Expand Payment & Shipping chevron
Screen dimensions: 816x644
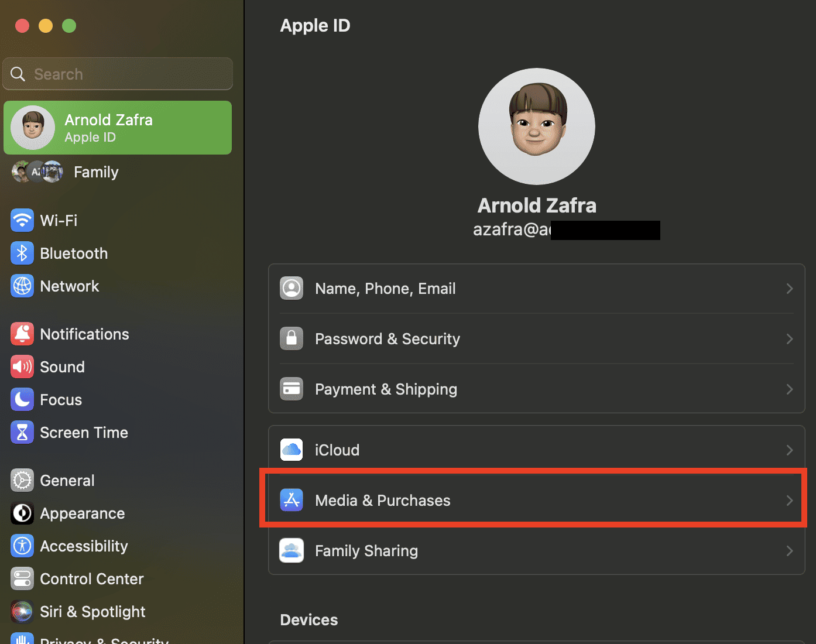point(789,389)
